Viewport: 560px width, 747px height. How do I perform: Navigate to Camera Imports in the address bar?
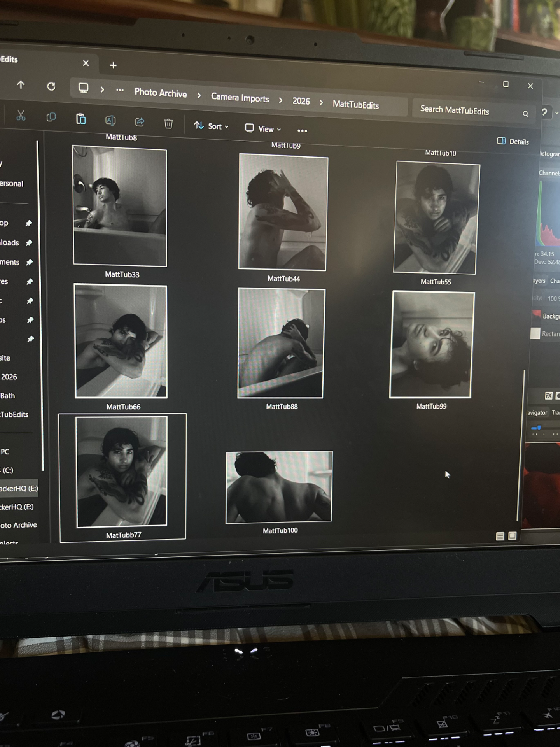click(240, 98)
